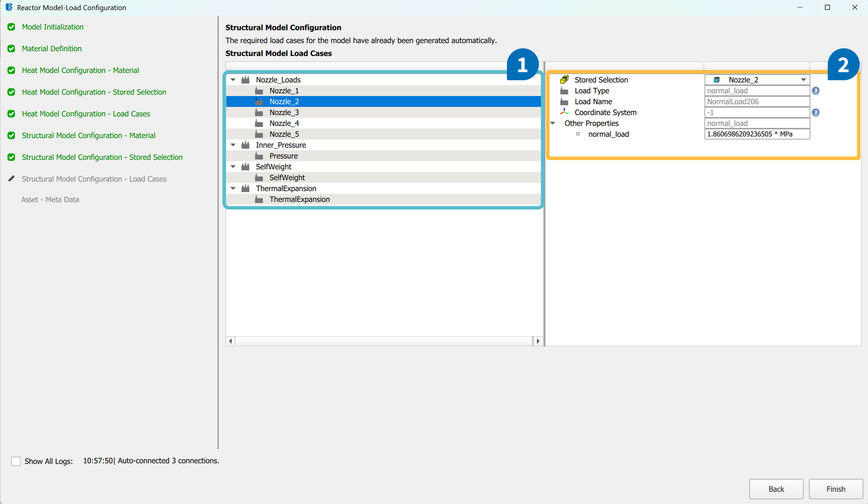868x504 pixels.
Task: Open Heat Model Configuration - Load Cases step
Action: point(86,114)
